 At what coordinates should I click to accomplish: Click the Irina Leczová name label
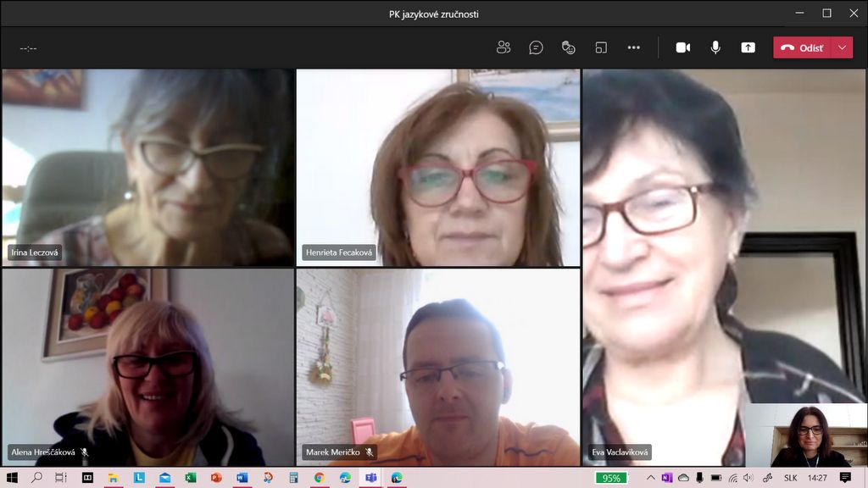(x=34, y=252)
